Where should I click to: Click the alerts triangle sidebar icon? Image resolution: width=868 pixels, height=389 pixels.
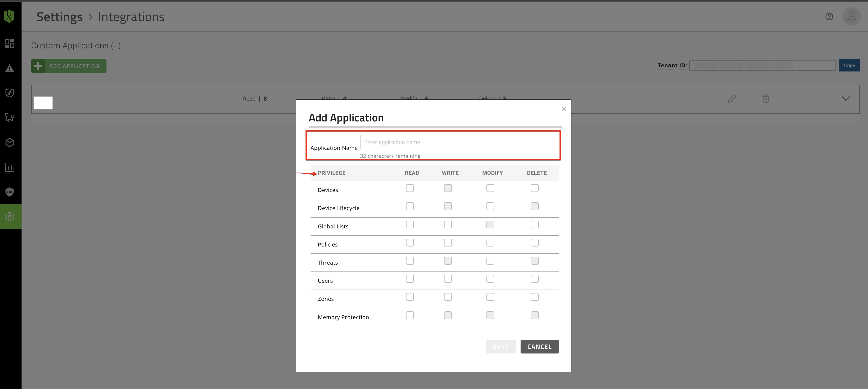click(10, 68)
